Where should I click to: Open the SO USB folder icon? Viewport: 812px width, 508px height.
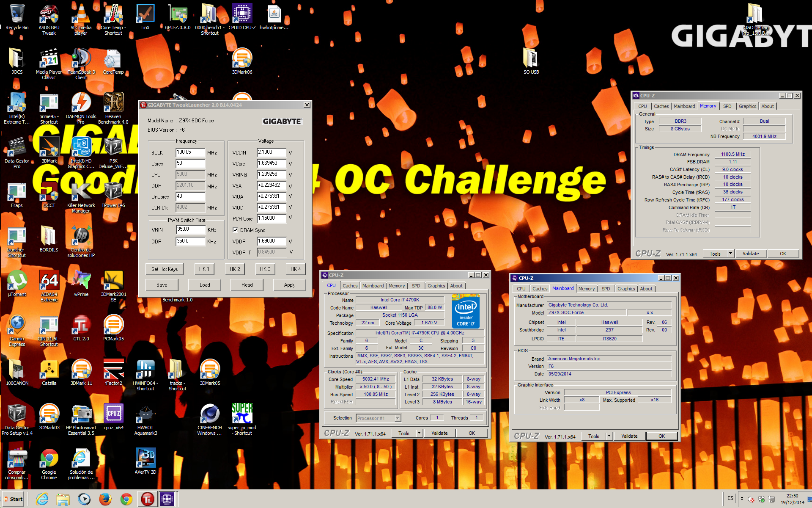531,61
